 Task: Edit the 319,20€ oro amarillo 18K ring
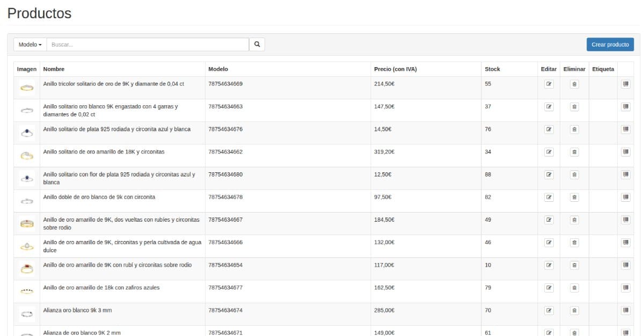548,152
